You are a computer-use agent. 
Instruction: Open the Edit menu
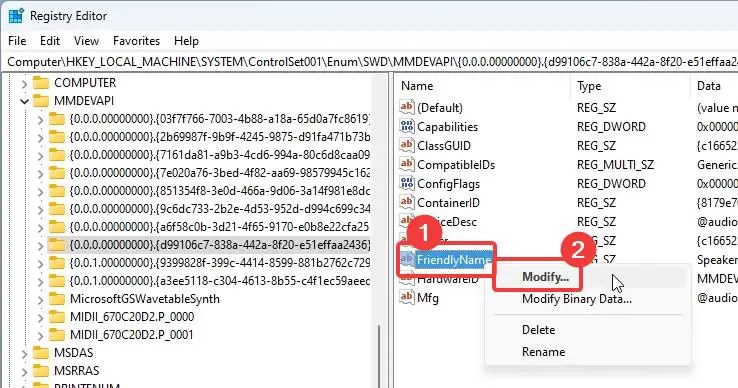pyautogui.click(x=50, y=41)
